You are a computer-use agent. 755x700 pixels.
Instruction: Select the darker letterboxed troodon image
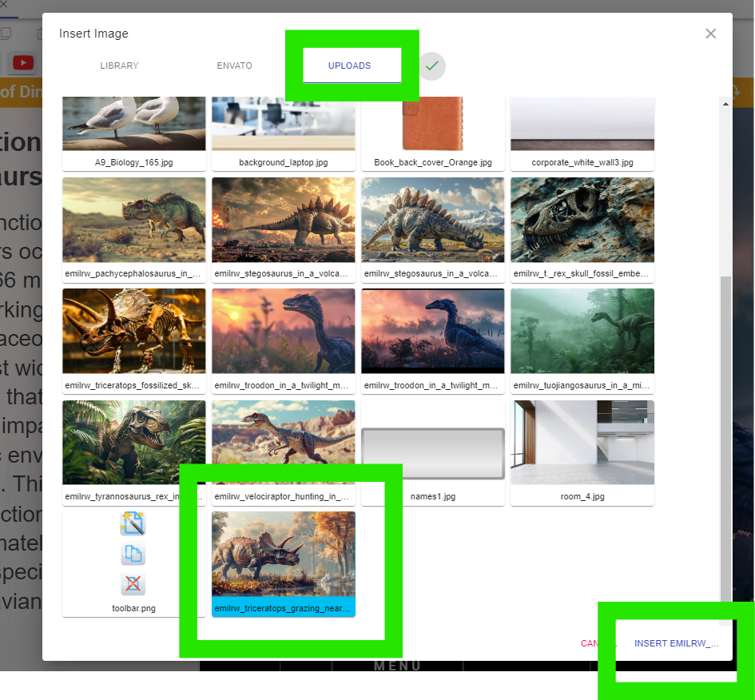click(x=433, y=341)
